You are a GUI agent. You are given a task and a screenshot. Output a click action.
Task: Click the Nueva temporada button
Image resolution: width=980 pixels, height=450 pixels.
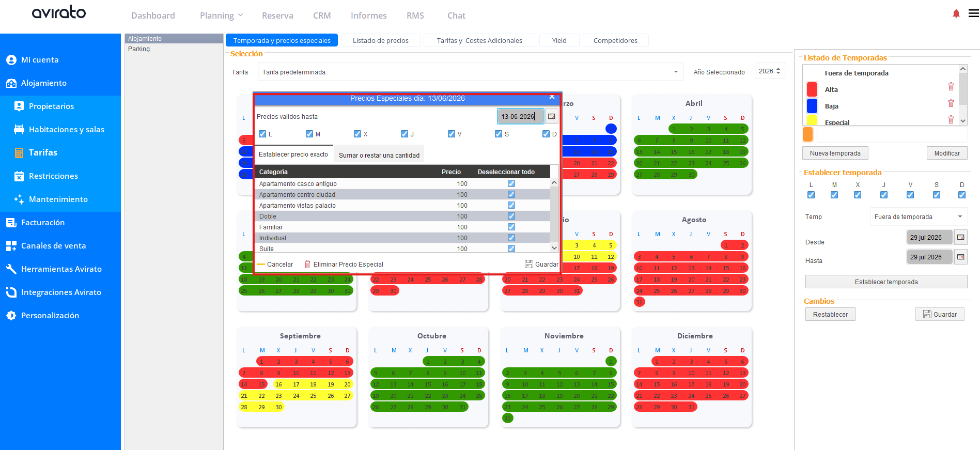coord(835,153)
